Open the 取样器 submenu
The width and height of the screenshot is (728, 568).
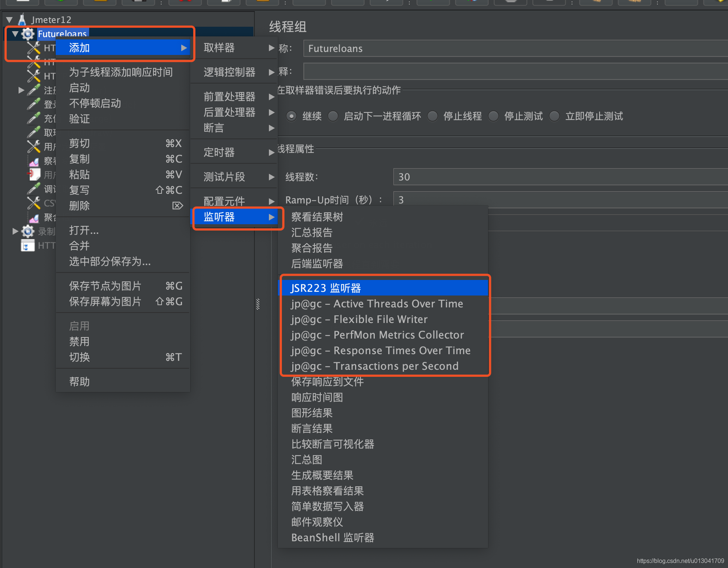[x=234, y=48]
